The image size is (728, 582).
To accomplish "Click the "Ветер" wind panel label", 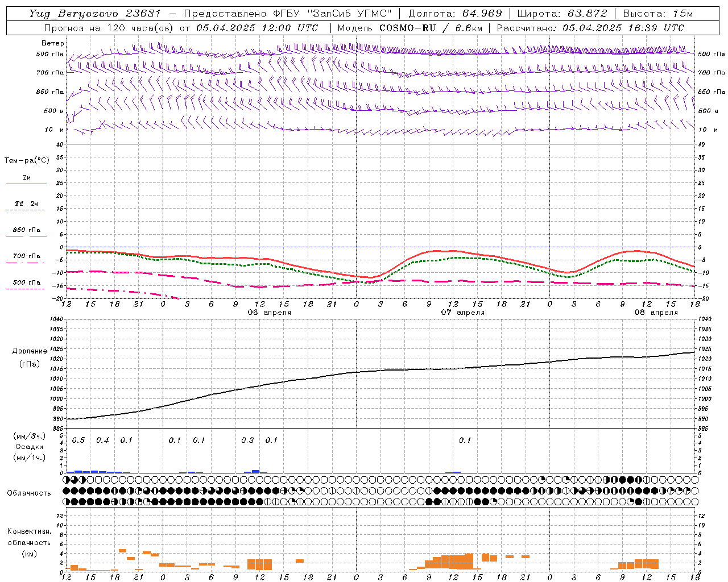I will click(x=53, y=43).
